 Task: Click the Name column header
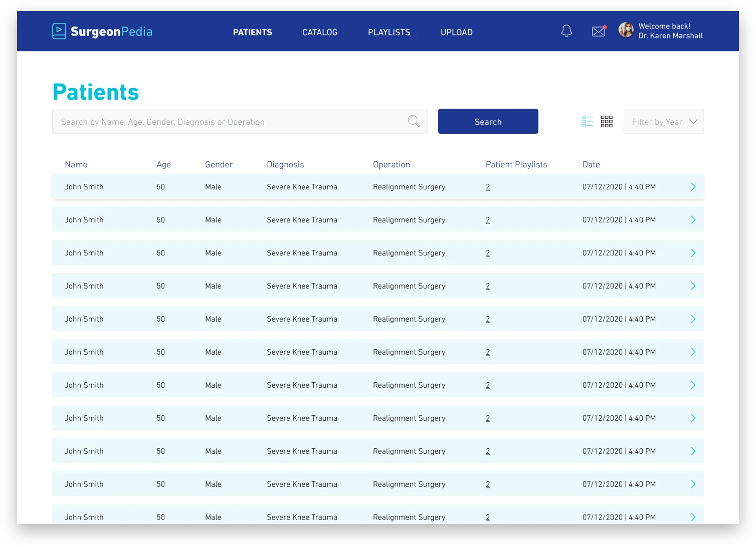click(76, 164)
